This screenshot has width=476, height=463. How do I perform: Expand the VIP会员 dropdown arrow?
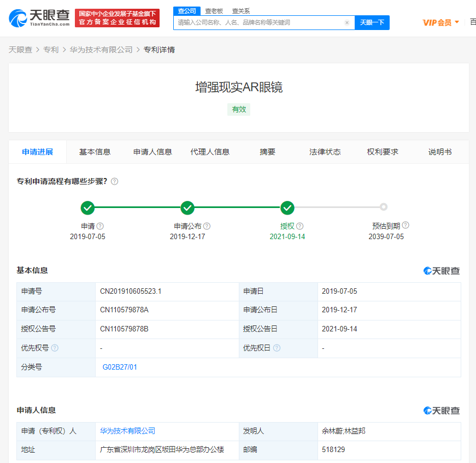(x=456, y=22)
